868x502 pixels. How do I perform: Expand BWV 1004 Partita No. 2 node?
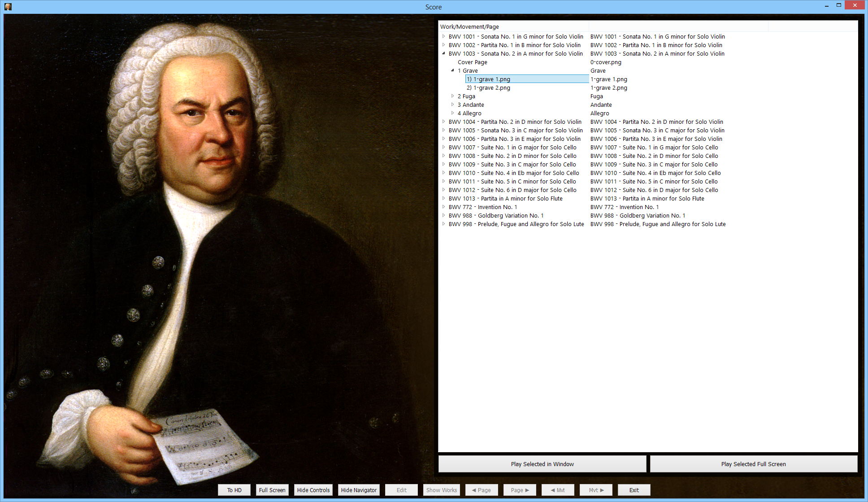pos(443,122)
